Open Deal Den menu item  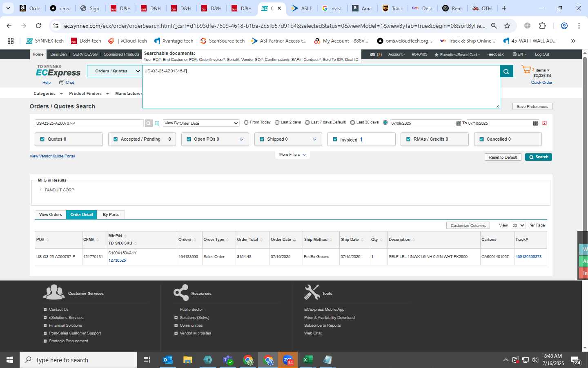pyautogui.click(x=58, y=54)
